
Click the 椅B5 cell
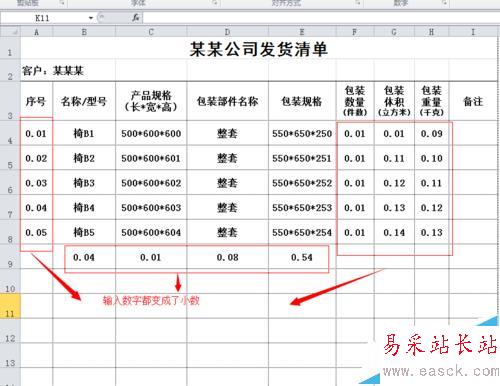pos(84,232)
